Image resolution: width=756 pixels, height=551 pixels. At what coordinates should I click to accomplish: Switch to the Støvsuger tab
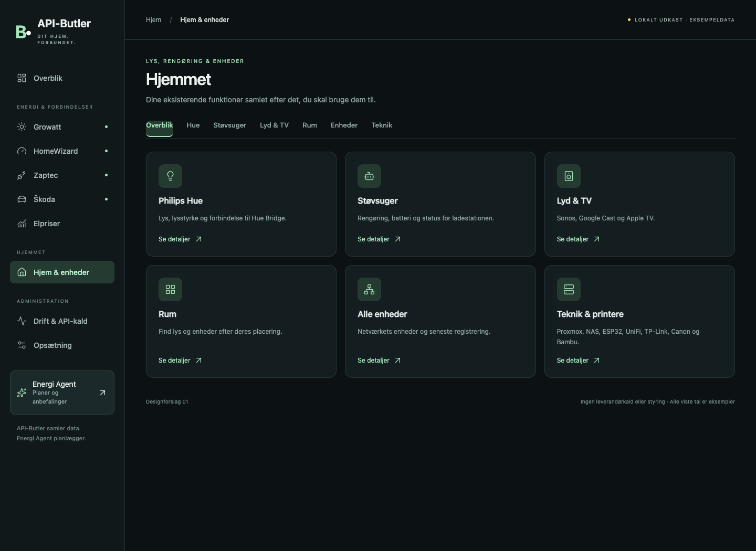tap(230, 125)
